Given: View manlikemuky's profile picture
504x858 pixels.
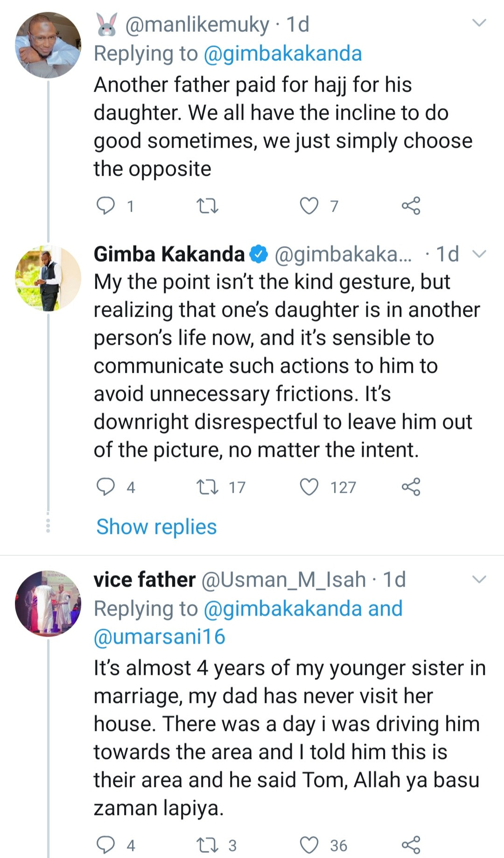Looking at the screenshot, I should pyautogui.click(x=48, y=45).
